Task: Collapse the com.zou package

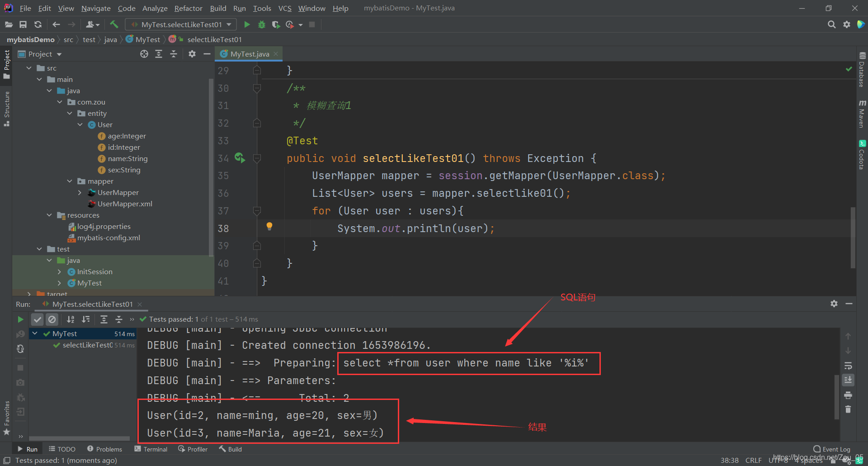Action: click(x=60, y=102)
